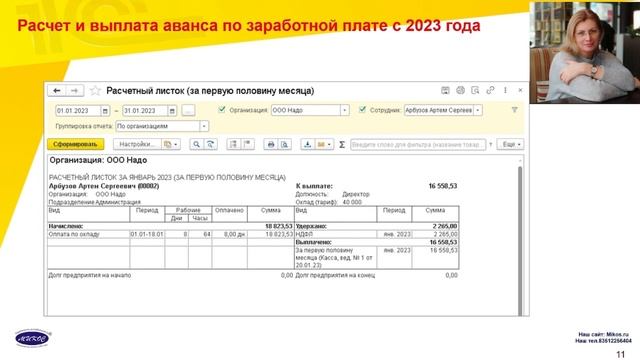
Task: Click the filter word search field
Action: (x=418, y=144)
